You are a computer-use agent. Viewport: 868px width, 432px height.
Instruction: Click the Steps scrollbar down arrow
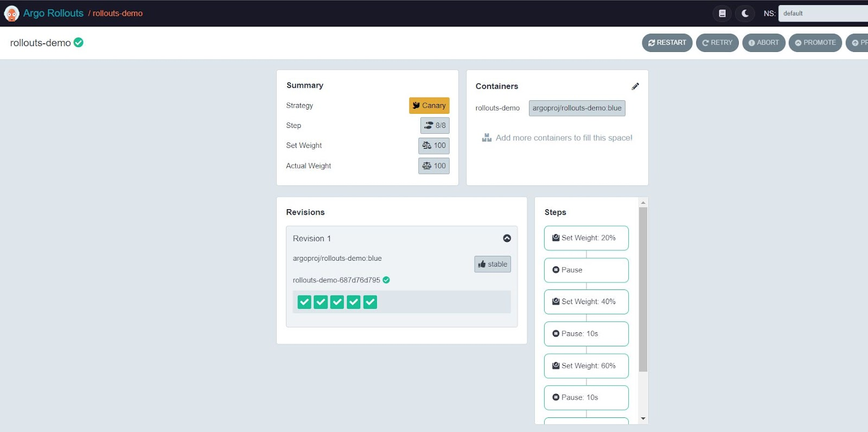643,418
